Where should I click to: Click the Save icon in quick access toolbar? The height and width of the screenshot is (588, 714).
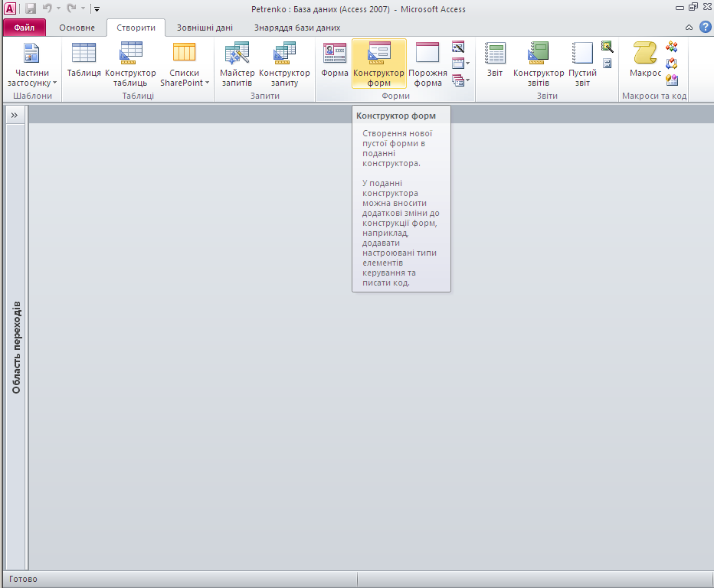(x=31, y=9)
